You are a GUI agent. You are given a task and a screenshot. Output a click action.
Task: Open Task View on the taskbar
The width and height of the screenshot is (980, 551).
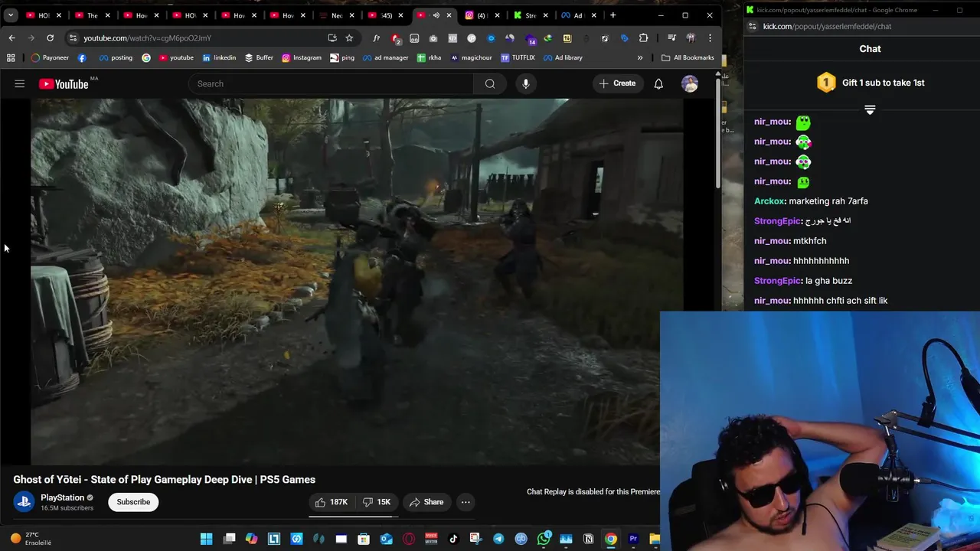click(x=229, y=539)
